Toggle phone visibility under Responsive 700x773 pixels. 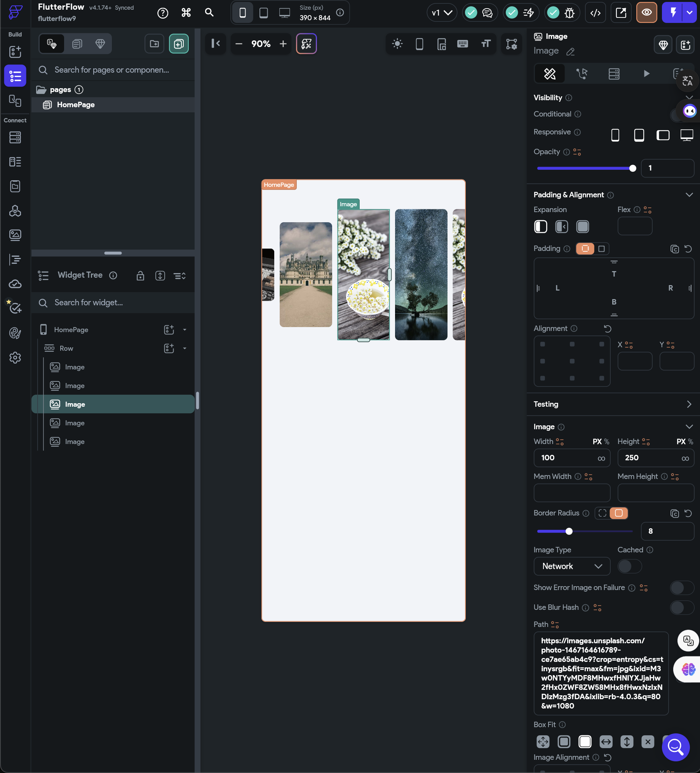tap(615, 135)
